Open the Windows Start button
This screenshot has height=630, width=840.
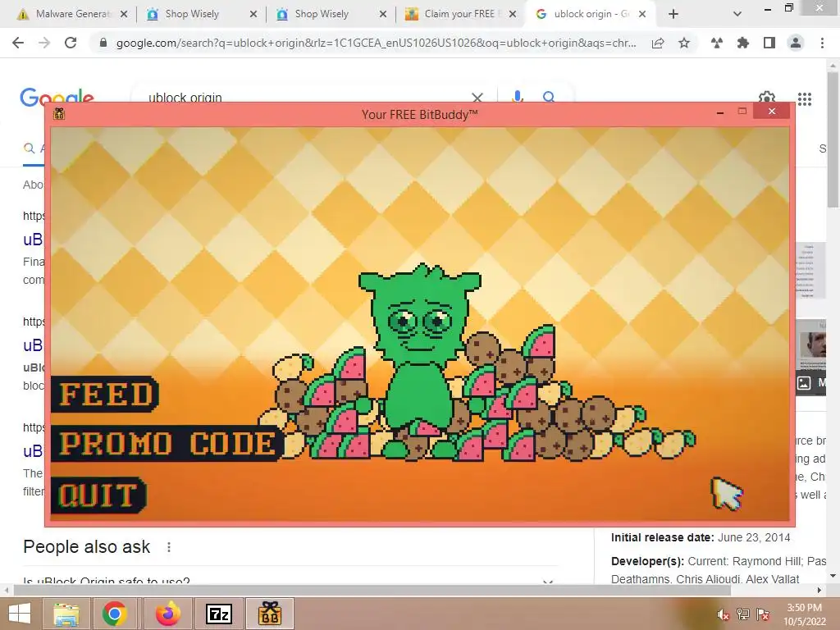click(x=20, y=614)
